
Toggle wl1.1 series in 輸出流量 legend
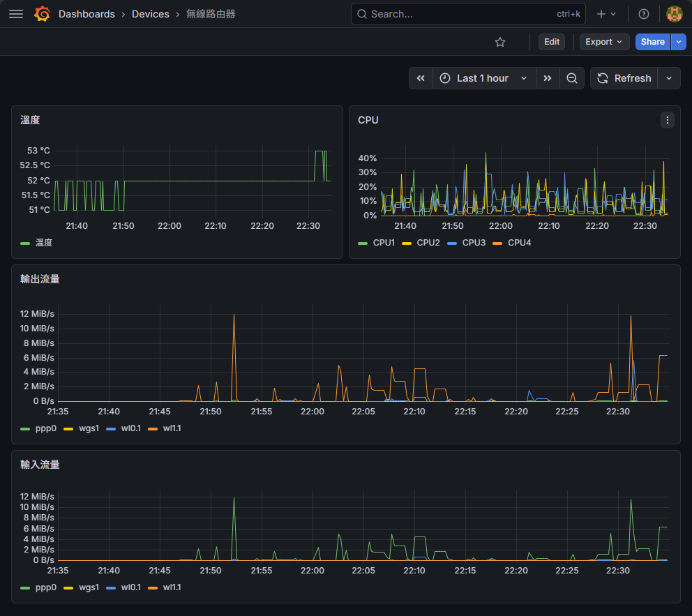click(x=172, y=428)
